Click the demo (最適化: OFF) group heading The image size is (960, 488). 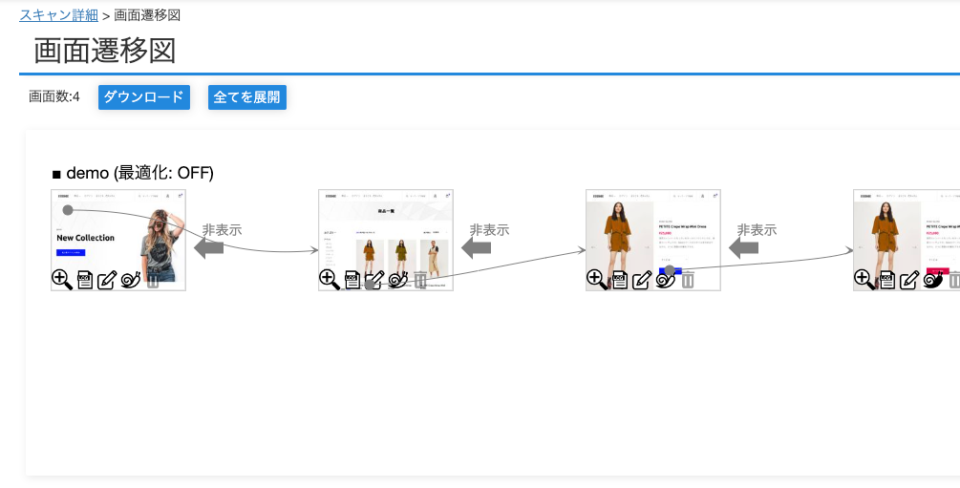pos(133,173)
